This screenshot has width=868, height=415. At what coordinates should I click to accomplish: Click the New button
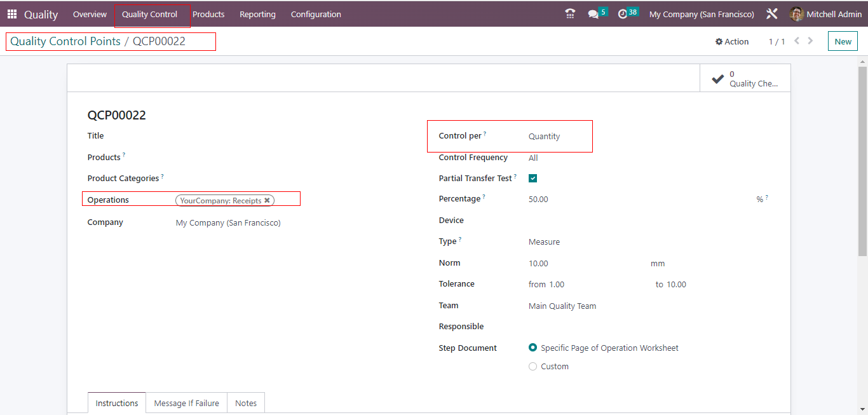tap(843, 42)
